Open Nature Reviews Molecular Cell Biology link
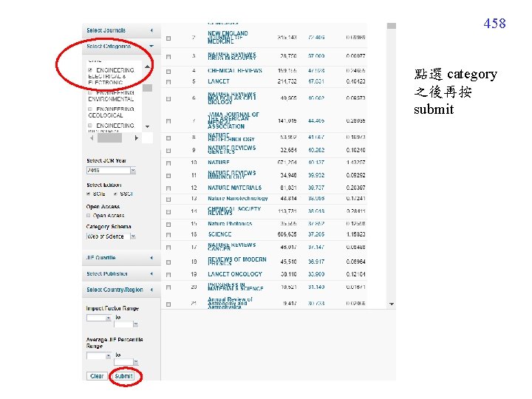532x399 pixels. [x=232, y=98]
